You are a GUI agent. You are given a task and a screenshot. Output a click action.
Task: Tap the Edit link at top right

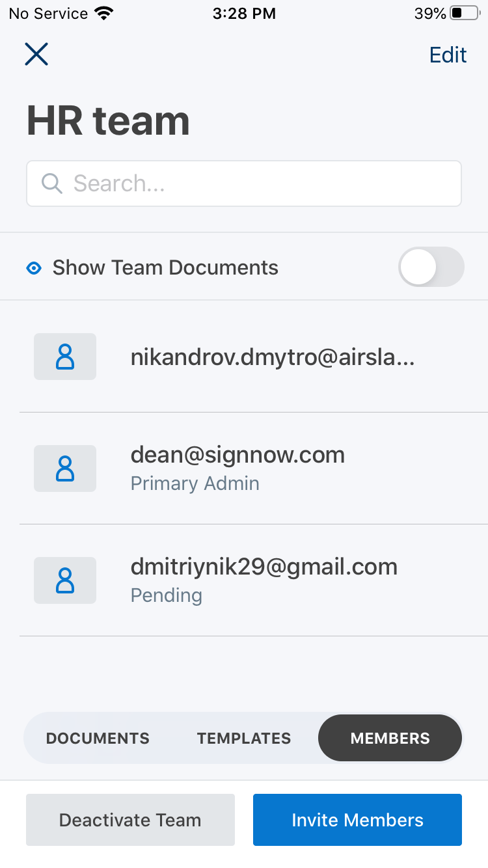448,55
